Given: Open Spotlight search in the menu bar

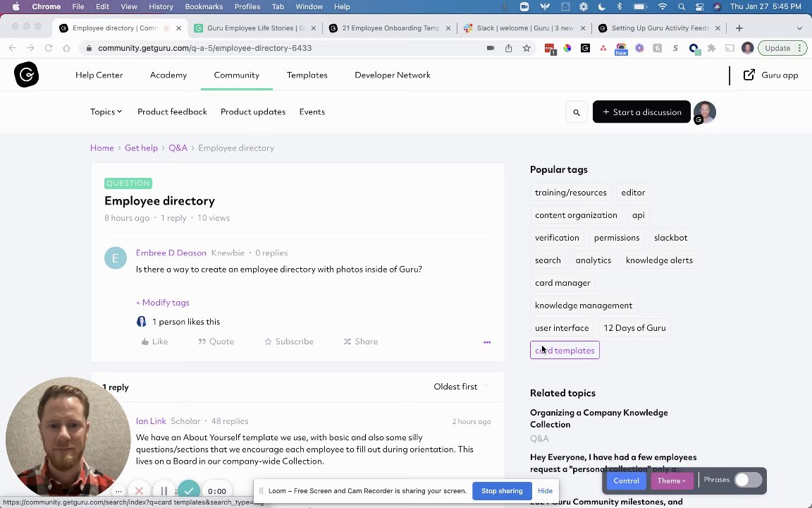Looking at the screenshot, I should pyautogui.click(x=682, y=7).
